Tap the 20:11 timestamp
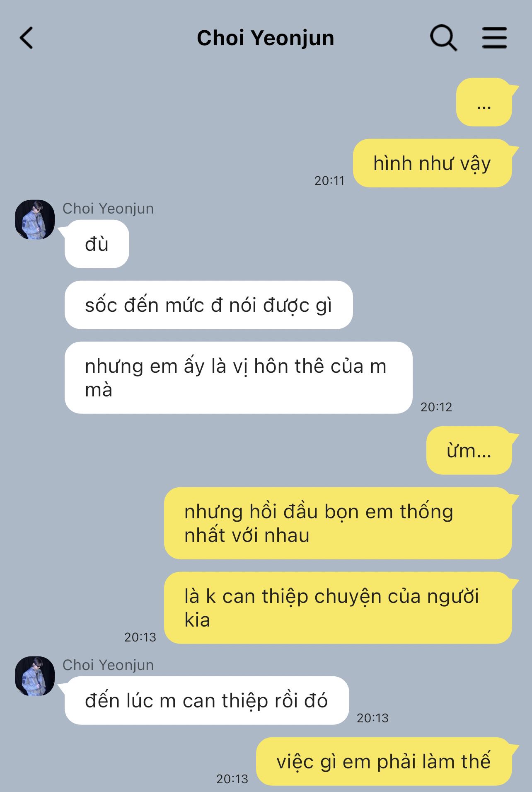Image resolution: width=532 pixels, height=792 pixels. pos(329,181)
